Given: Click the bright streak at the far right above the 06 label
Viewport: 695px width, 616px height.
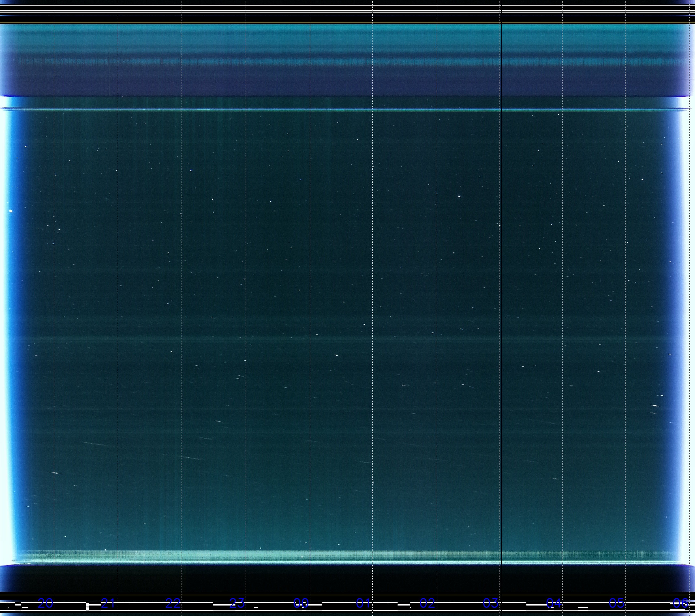Looking at the screenshot, I should tap(655, 406).
